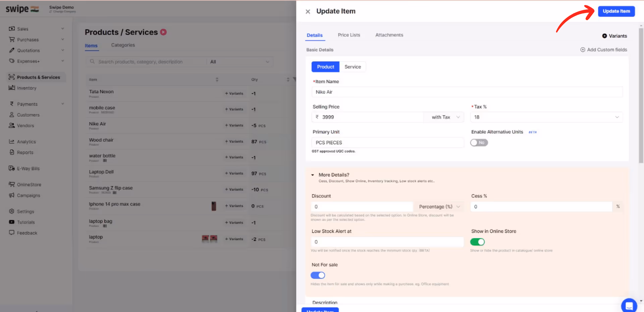Open Iphone 14 pro max case thumbnail

(214, 206)
